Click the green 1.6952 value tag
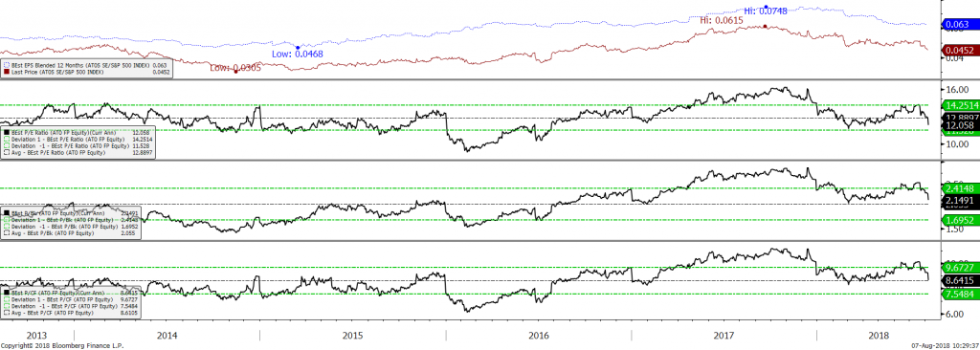Screen dimensions: 980x350 pyautogui.click(x=960, y=220)
